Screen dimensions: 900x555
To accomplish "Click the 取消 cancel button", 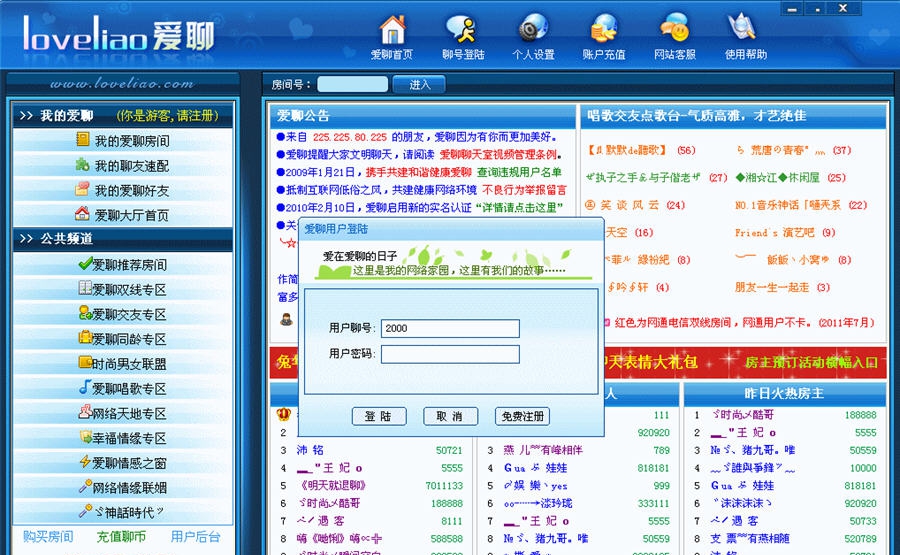I will coord(451,416).
